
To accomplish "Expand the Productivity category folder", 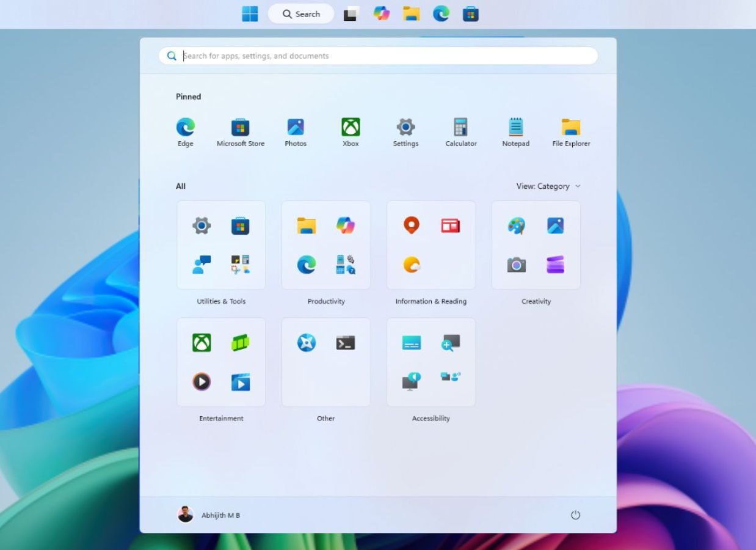I will coord(325,244).
